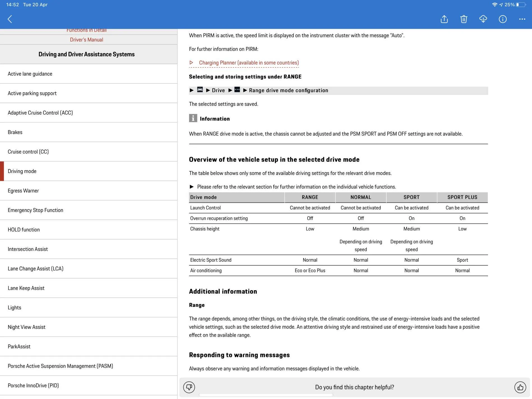Image resolution: width=532 pixels, height=399 pixels.
Task: Open the more options ellipsis menu
Action: 522,19
